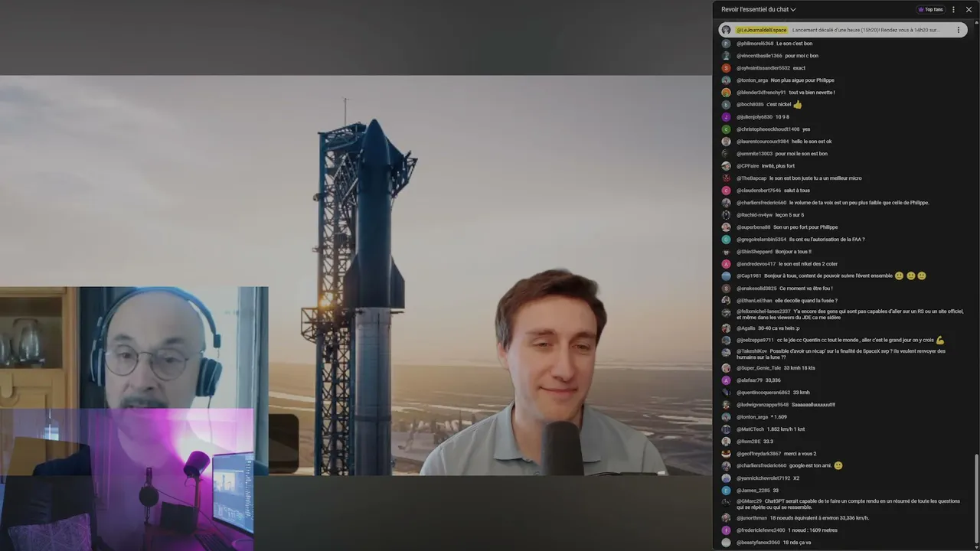This screenshot has width=980, height=551.
Task: Click the avatar of @joelzeppa9711
Action: tap(726, 341)
